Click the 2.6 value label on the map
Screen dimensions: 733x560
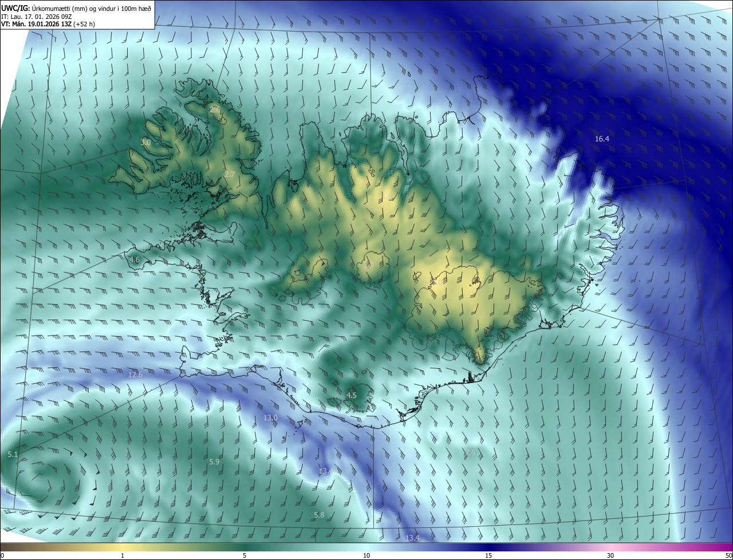[x=215, y=109]
